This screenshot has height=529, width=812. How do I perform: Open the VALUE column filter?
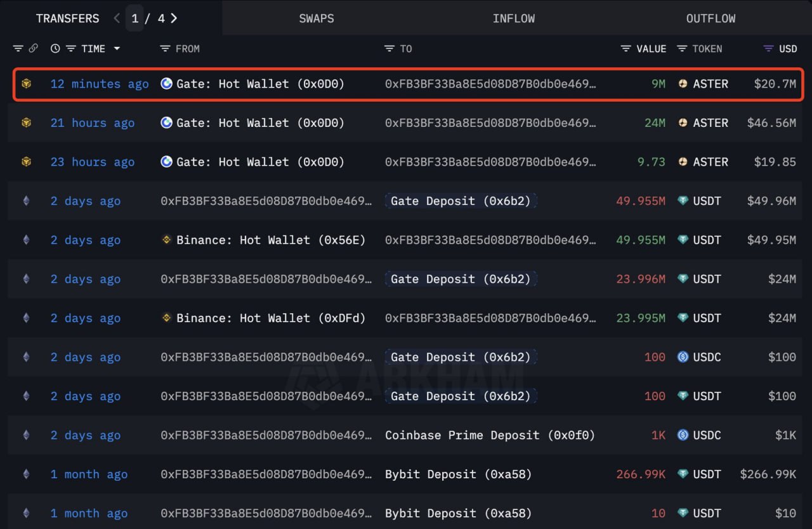click(626, 49)
